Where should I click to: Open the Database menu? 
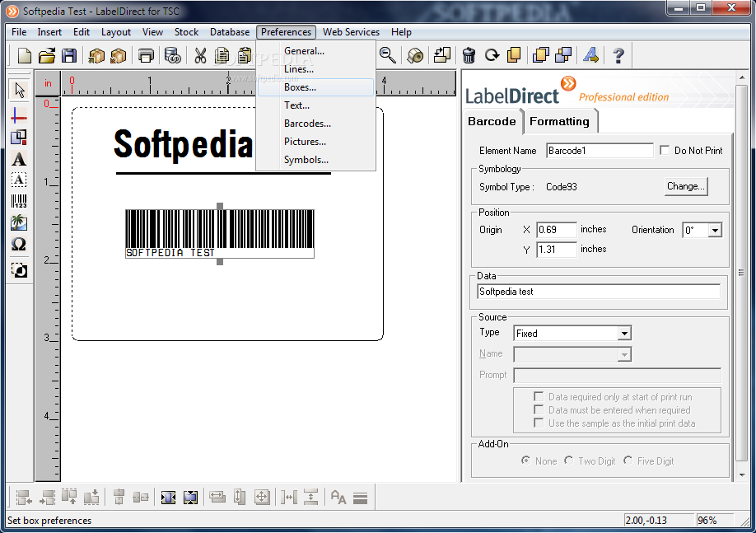point(230,32)
